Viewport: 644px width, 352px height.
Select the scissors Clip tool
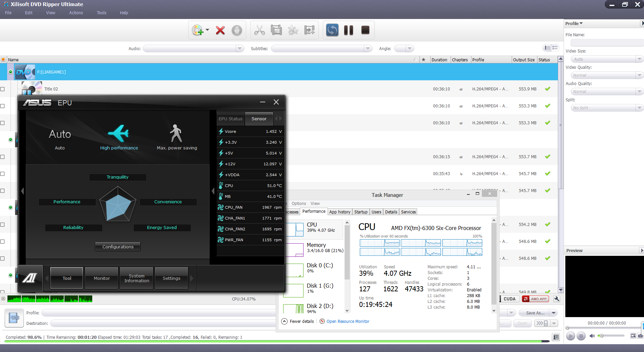[x=259, y=30]
